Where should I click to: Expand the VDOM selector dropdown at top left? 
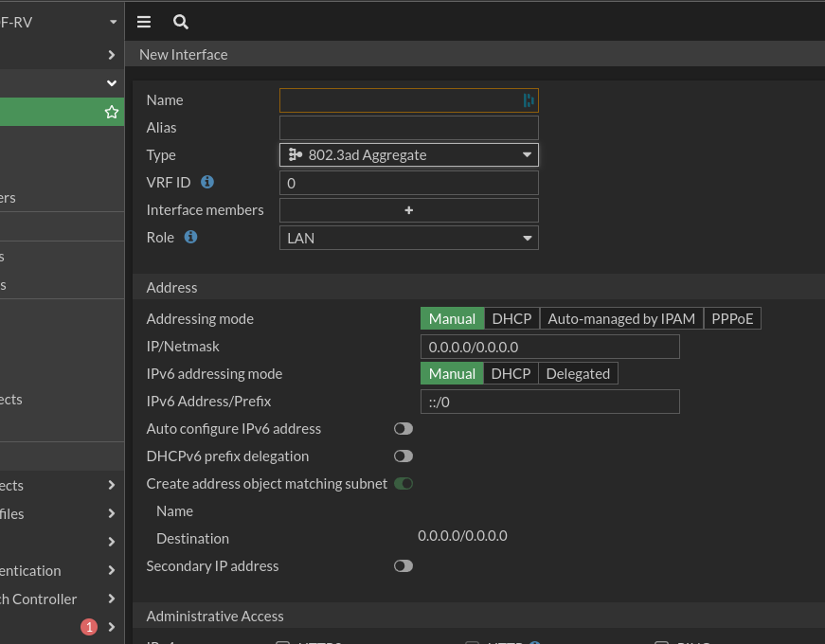coord(113,22)
